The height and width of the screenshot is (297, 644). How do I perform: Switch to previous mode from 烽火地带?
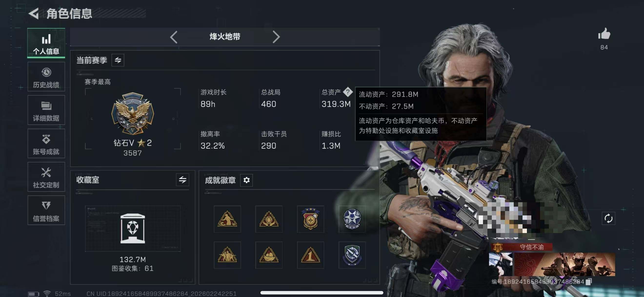coord(174,37)
